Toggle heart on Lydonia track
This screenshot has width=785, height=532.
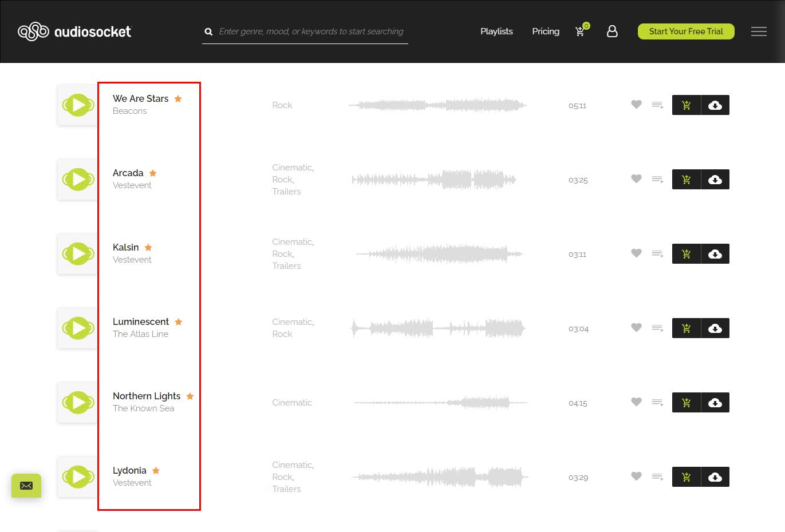click(x=636, y=477)
